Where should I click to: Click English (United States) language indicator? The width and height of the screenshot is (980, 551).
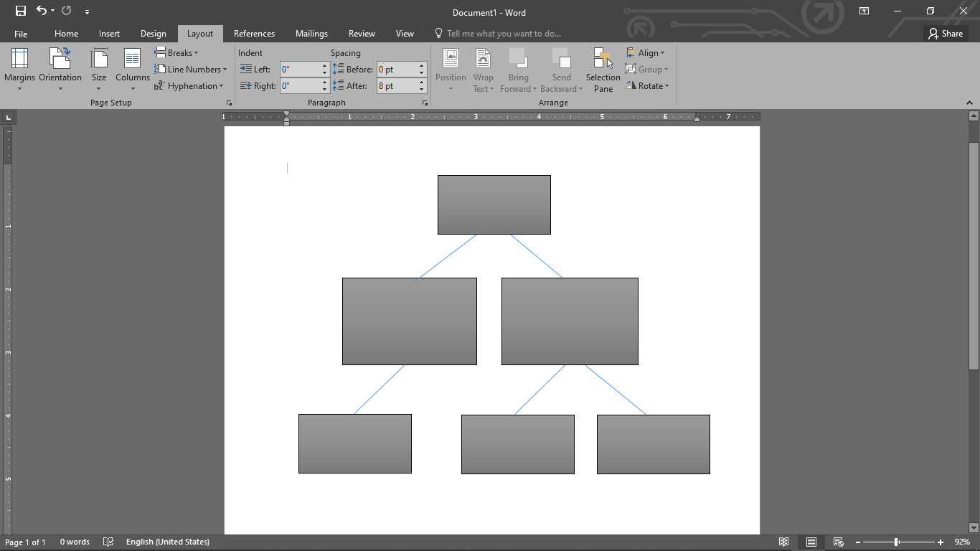tap(168, 542)
